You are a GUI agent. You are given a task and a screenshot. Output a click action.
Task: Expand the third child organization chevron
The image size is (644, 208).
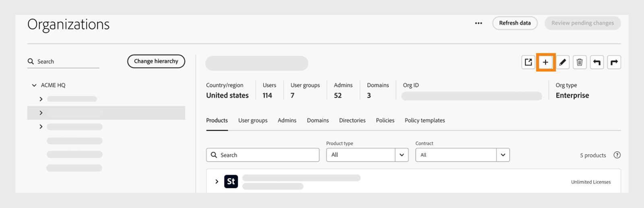coord(41,126)
